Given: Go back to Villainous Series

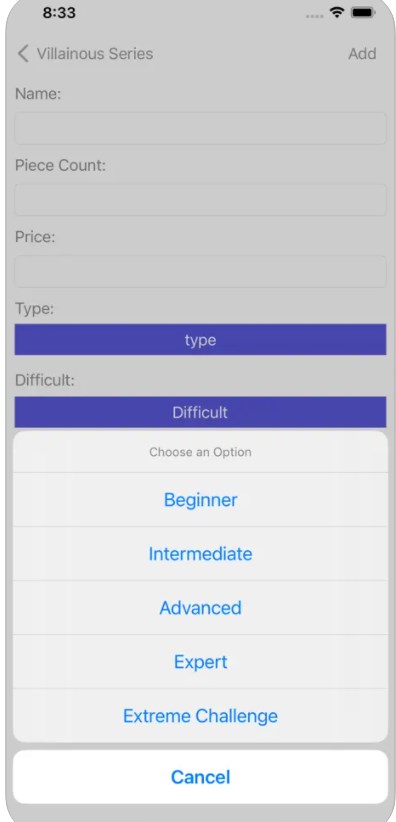Looking at the screenshot, I should tap(94, 53).
